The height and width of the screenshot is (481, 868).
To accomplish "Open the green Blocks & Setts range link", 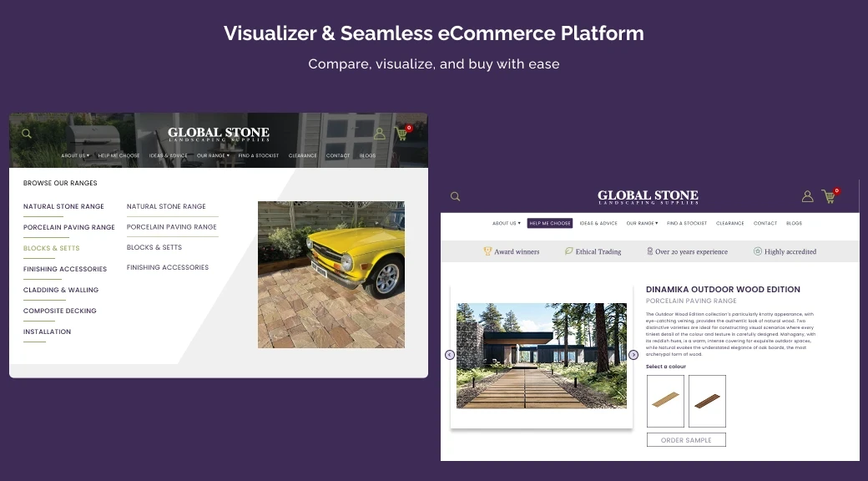I will (52, 248).
